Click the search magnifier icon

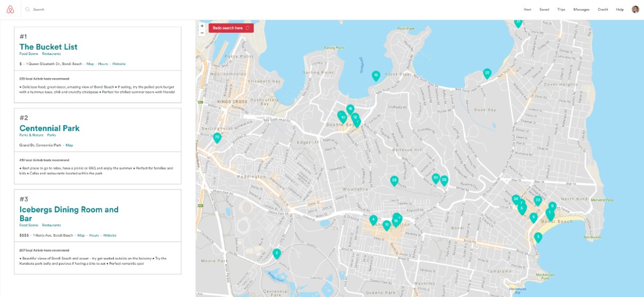(x=28, y=10)
